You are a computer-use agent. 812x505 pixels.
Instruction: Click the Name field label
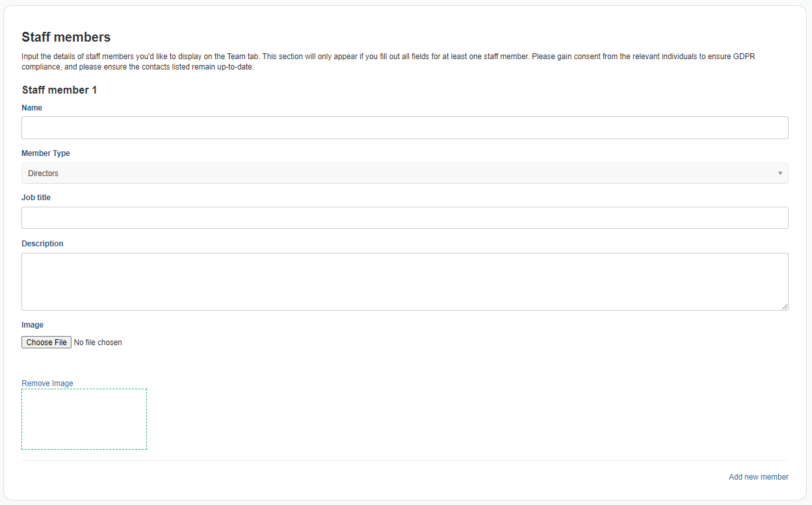[x=32, y=108]
